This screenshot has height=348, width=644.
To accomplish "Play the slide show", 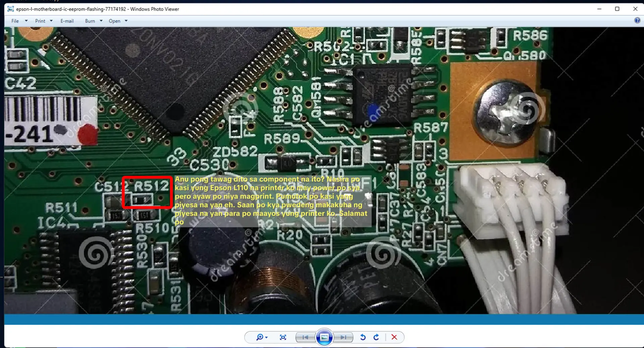I will click(x=324, y=337).
